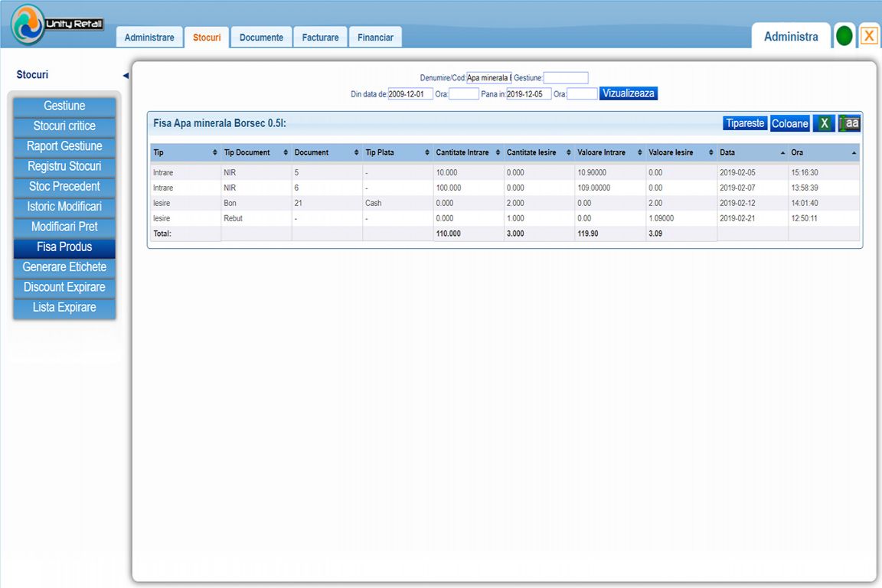Sort by Valoare Intrare column

click(609, 152)
